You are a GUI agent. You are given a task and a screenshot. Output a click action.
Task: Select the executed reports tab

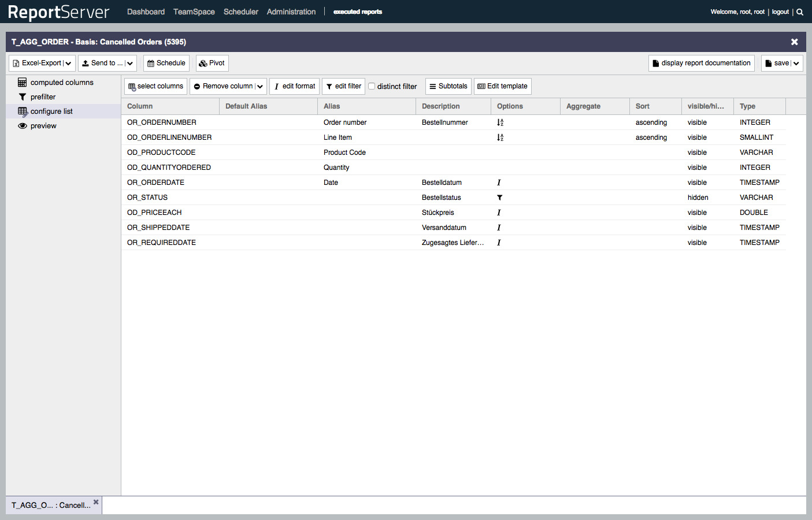[358, 12]
